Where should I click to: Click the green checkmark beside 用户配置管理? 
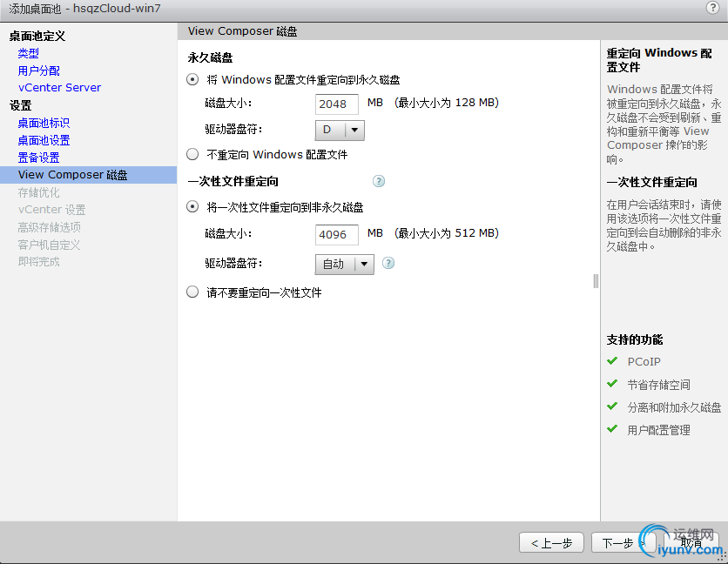click(612, 429)
